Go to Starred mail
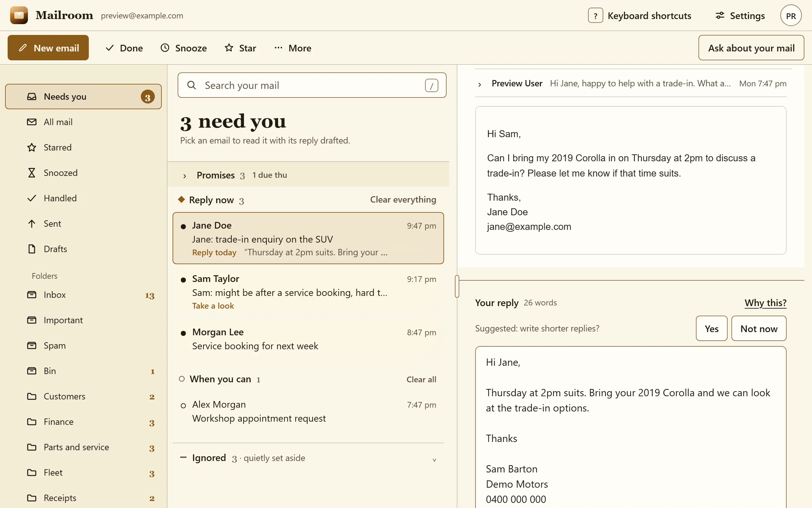This screenshot has width=812, height=508. click(83, 147)
